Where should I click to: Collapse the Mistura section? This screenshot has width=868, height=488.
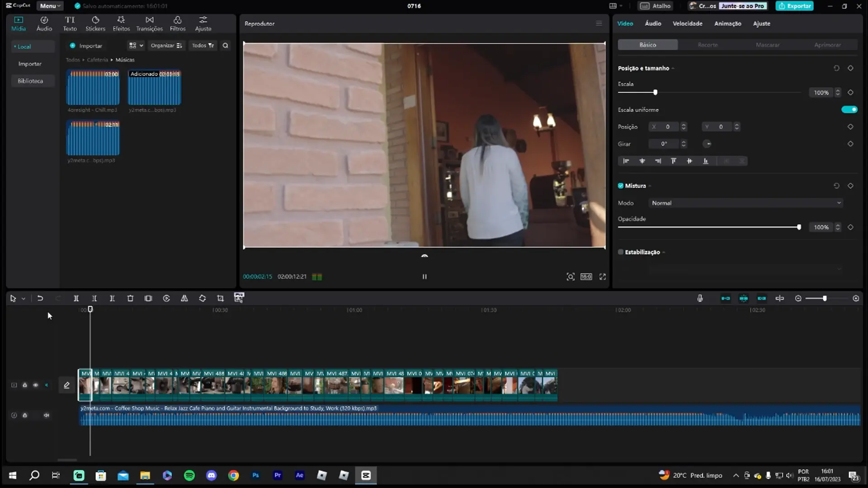coord(650,186)
